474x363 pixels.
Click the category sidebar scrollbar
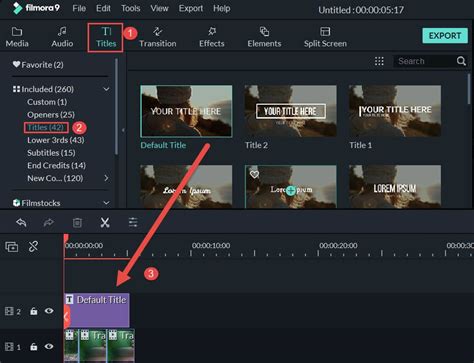[116, 107]
